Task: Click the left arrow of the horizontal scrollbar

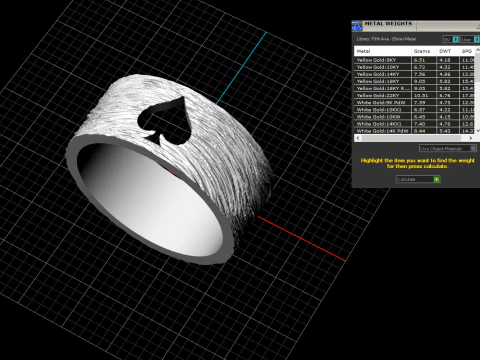Action: click(x=358, y=138)
